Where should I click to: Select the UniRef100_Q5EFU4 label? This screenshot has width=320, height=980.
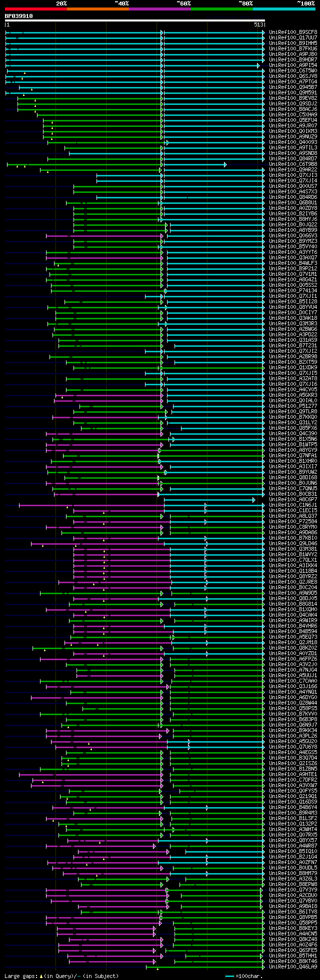tap(293, 120)
